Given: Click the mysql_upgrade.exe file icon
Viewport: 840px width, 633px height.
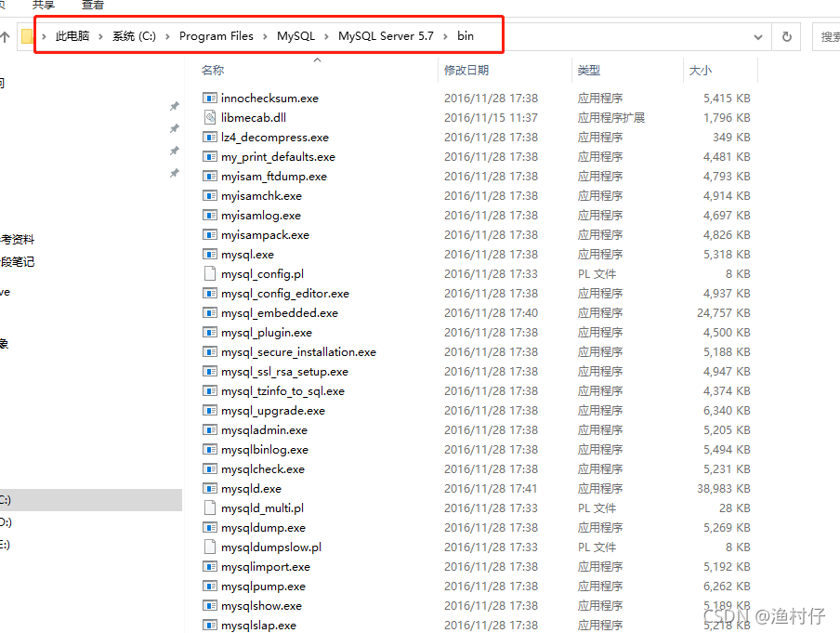Looking at the screenshot, I should 209,411.
